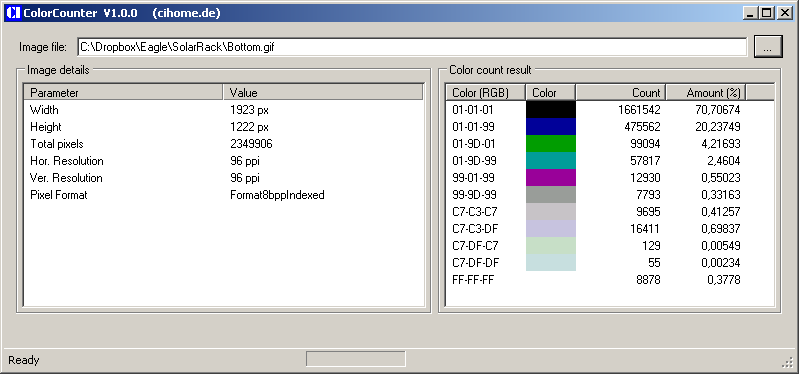
Task: Click the amount value '70,70674'
Action: (717, 110)
